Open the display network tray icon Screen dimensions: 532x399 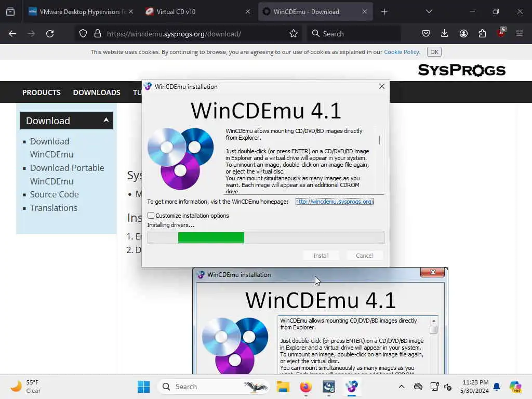pyautogui.click(x=434, y=387)
